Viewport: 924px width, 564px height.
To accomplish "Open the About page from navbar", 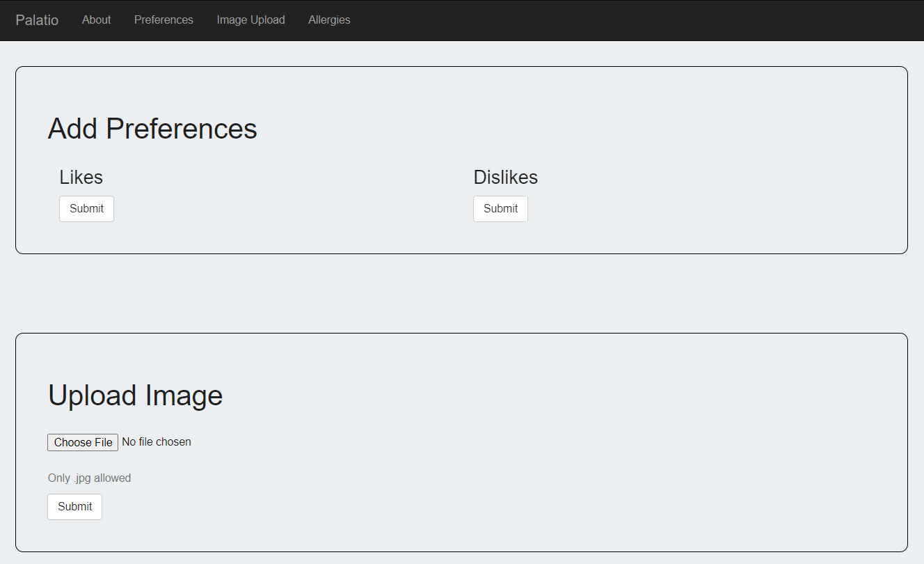I will point(96,20).
